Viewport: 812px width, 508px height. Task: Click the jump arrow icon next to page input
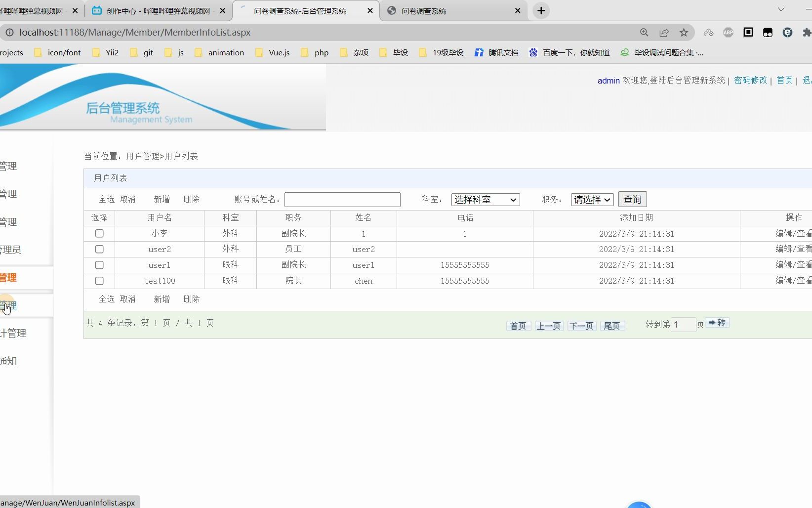[717, 323]
